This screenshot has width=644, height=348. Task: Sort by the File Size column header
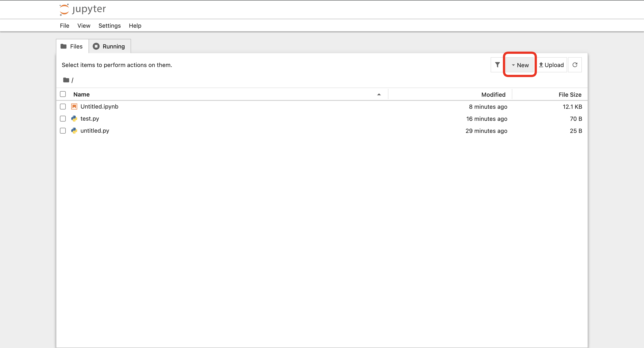point(570,95)
